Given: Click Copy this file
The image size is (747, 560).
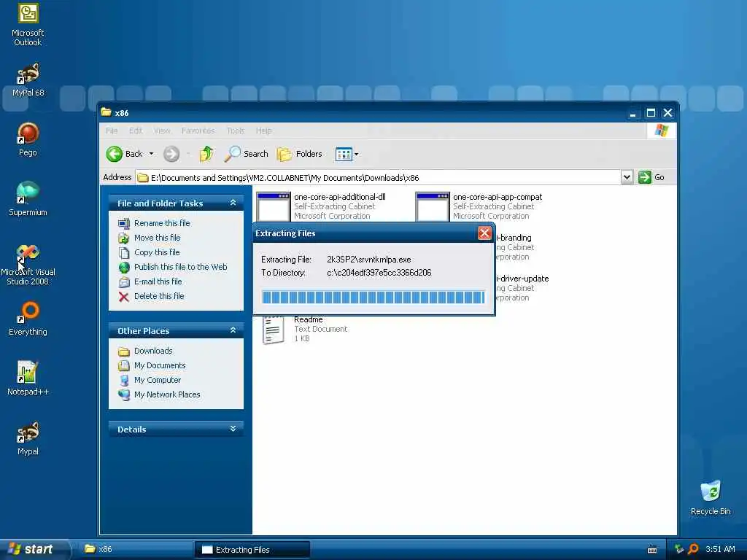Looking at the screenshot, I should [157, 252].
